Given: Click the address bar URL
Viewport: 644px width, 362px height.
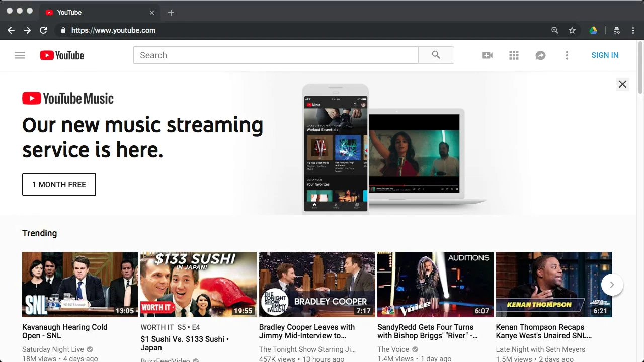Looking at the screenshot, I should click(113, 30).
